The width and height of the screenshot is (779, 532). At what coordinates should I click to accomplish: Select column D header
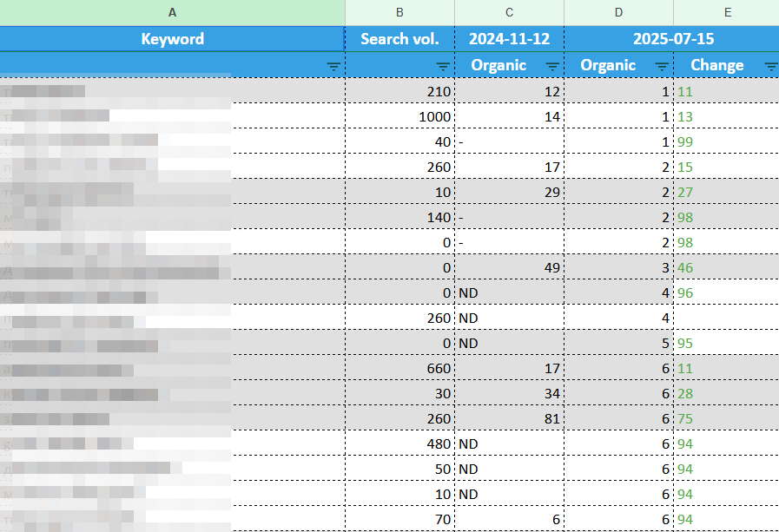618,12
